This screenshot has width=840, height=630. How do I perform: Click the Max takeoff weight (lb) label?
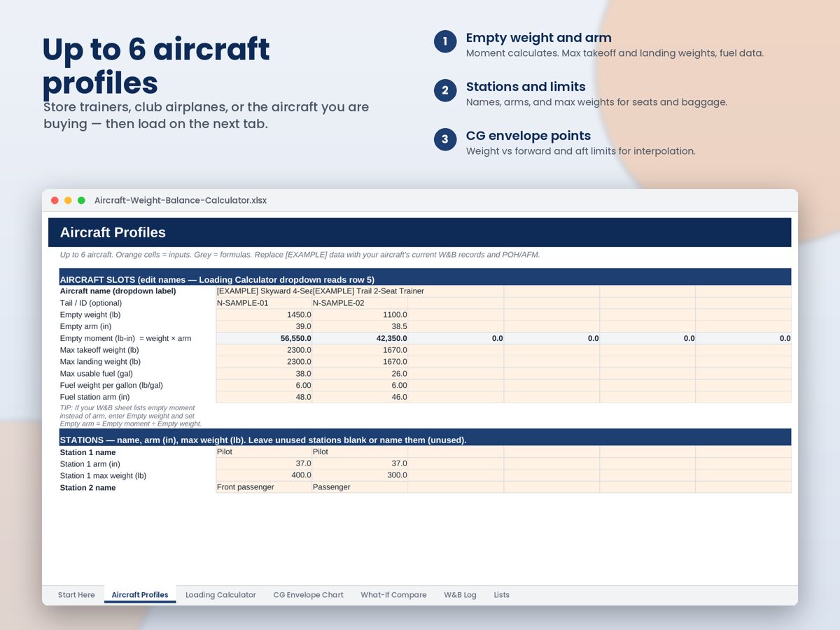click(99, 350)
